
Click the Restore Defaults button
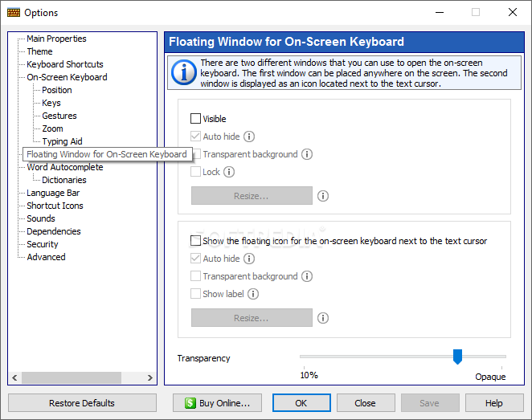[x=82, y=403]
